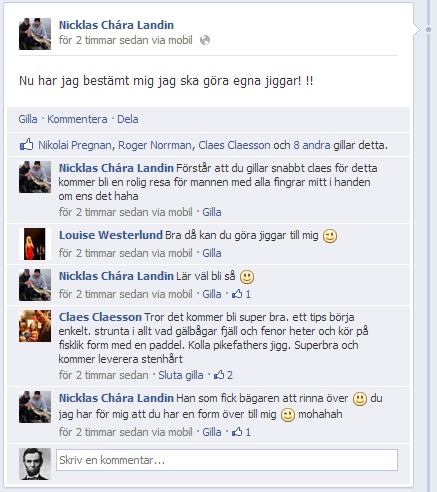Open Roger Norrman's profile from likes list
This screenshot has width=437, height=492.
(x=155, y=145)
